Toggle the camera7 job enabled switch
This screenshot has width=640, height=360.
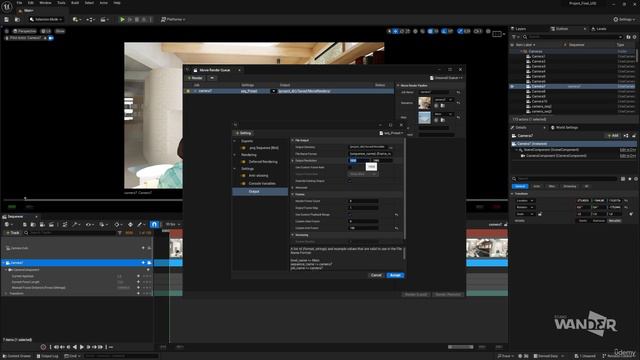(188, 91)
